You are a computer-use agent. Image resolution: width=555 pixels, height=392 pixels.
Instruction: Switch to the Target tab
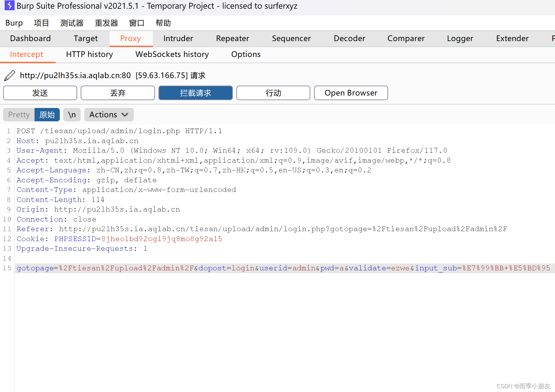click(x=86, y=39)
